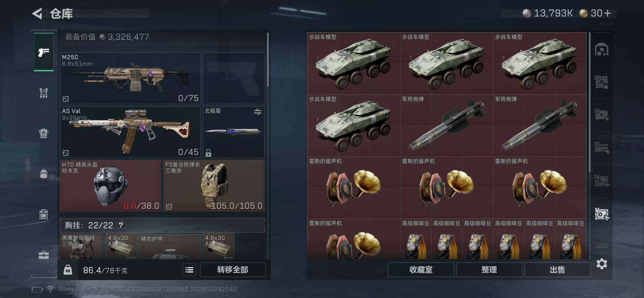Open the safe-house storage icon at top right
The width and height of the screenshot is (644, 298).
pos(602,49)
